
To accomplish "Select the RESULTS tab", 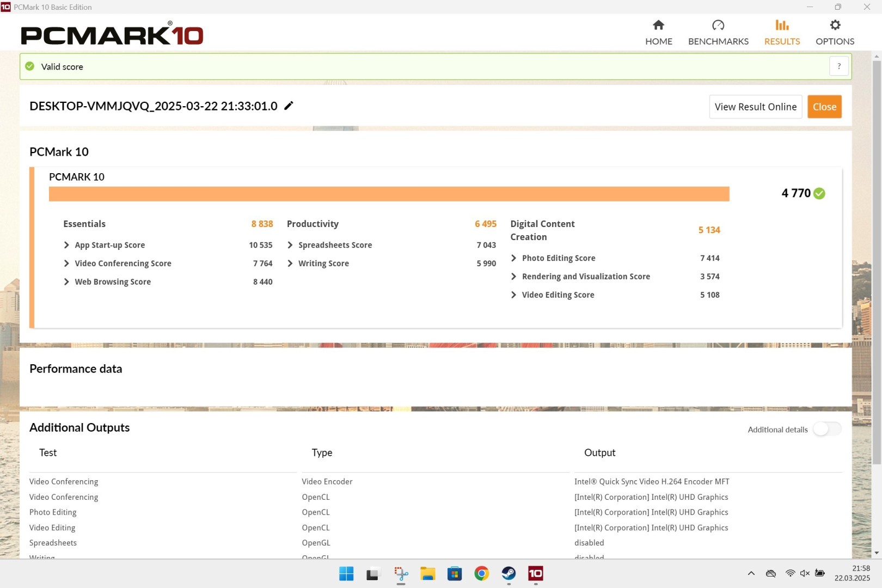I will 782,33.
